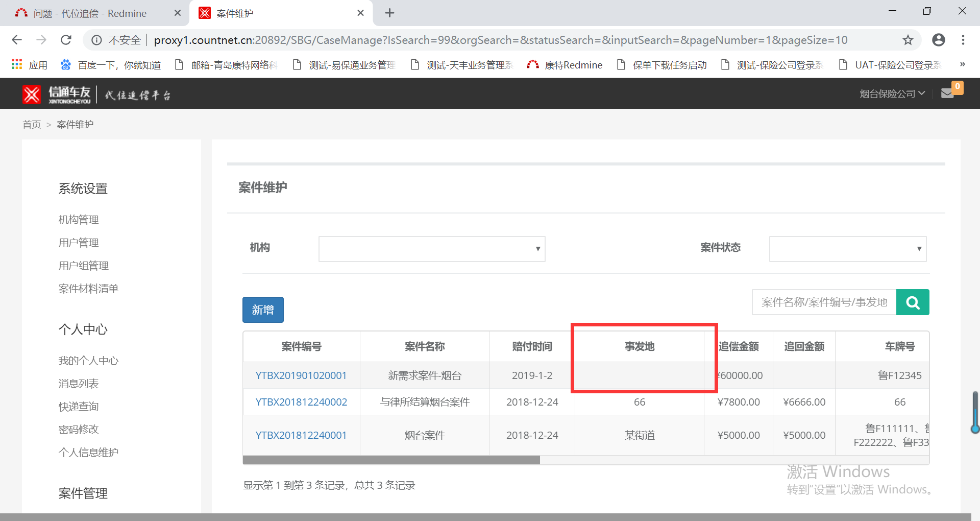Viewport: 980px width, 521px height.
Task: Open the mail notification icon
Action: tap(947, 93)
